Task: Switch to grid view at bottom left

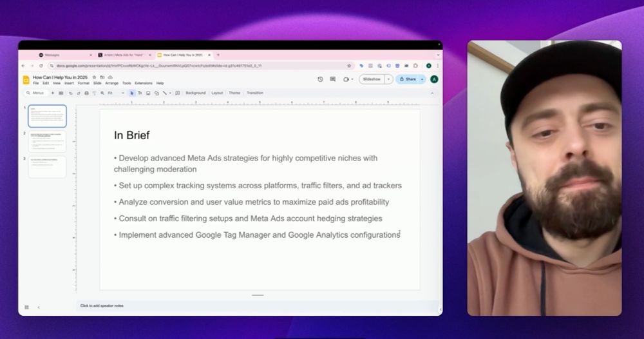Action: [x=26, y=307]
